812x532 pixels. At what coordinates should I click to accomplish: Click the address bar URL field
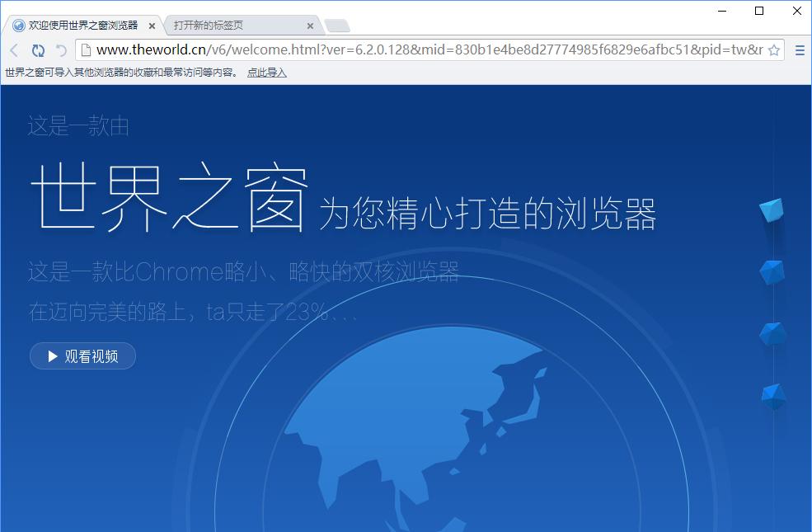[429, 49]
